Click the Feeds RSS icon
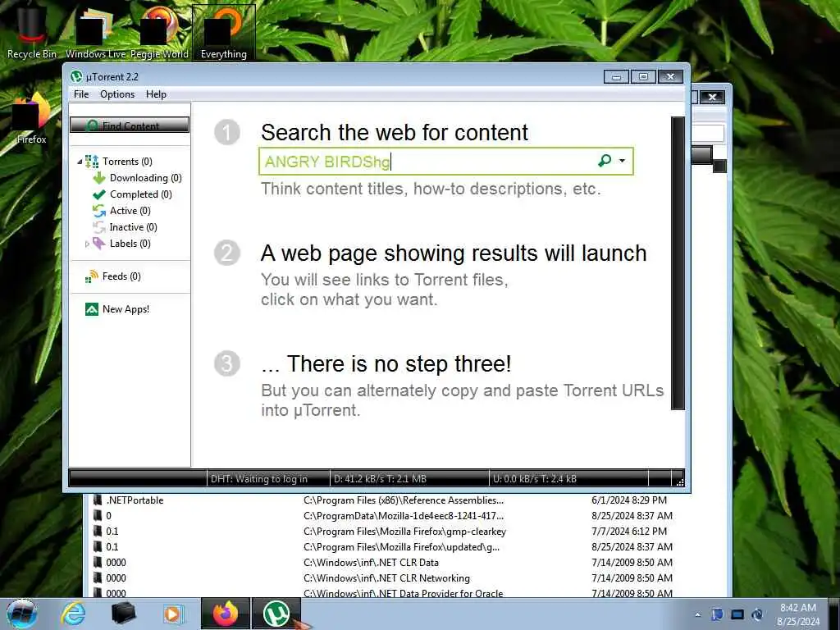 pos(92,276)
